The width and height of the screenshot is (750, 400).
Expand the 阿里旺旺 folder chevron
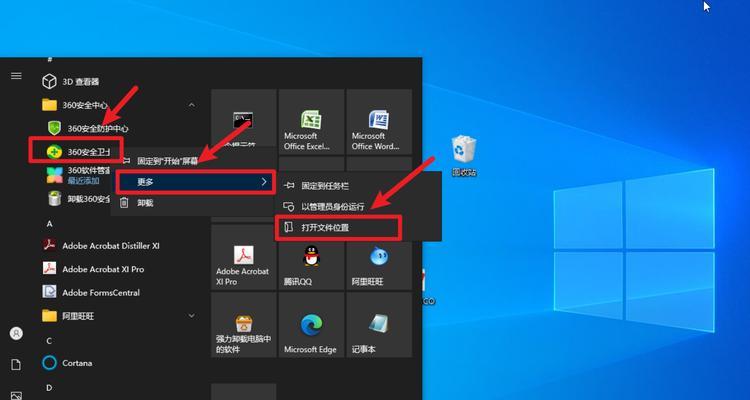point(192,316)
